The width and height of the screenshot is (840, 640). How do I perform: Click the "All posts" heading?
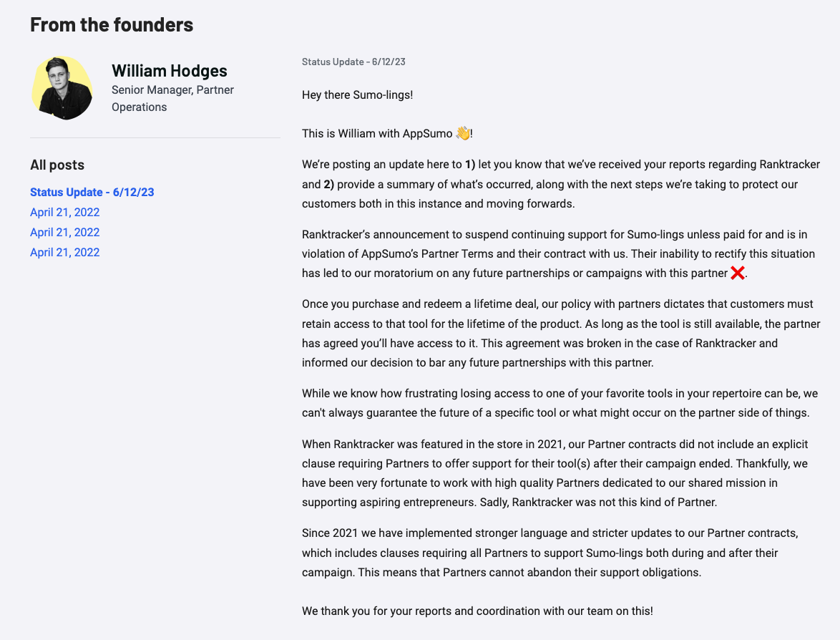pos(57,165)
